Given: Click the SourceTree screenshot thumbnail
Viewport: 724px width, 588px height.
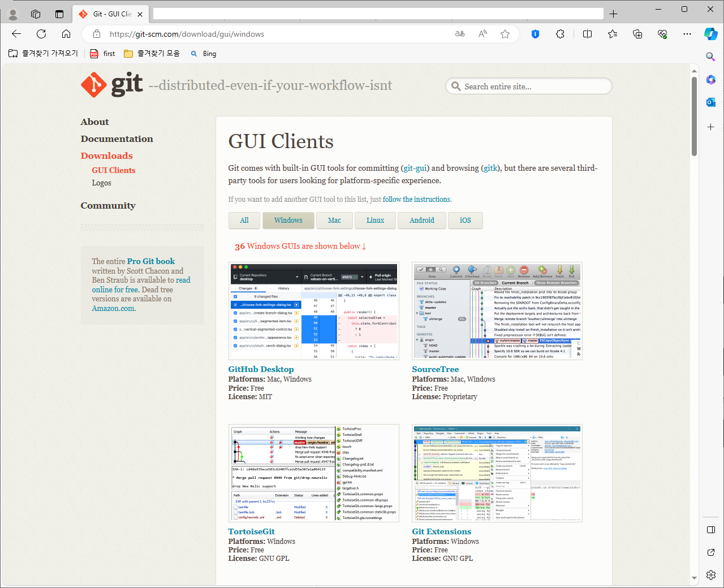Looking at the screenshot, I should pyautogui.click(x=497, y=311).
